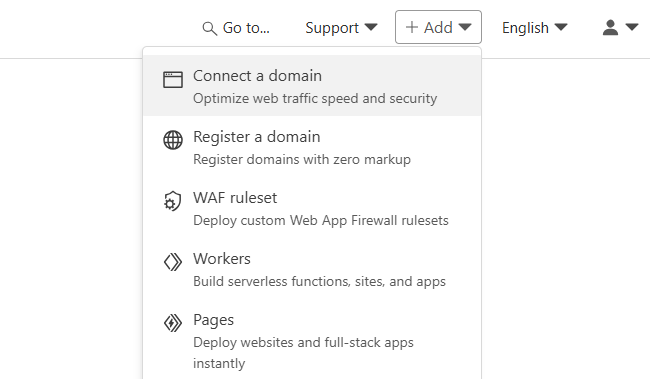
Task: Click the Pages lightning bolt icon
Action: 172,323
